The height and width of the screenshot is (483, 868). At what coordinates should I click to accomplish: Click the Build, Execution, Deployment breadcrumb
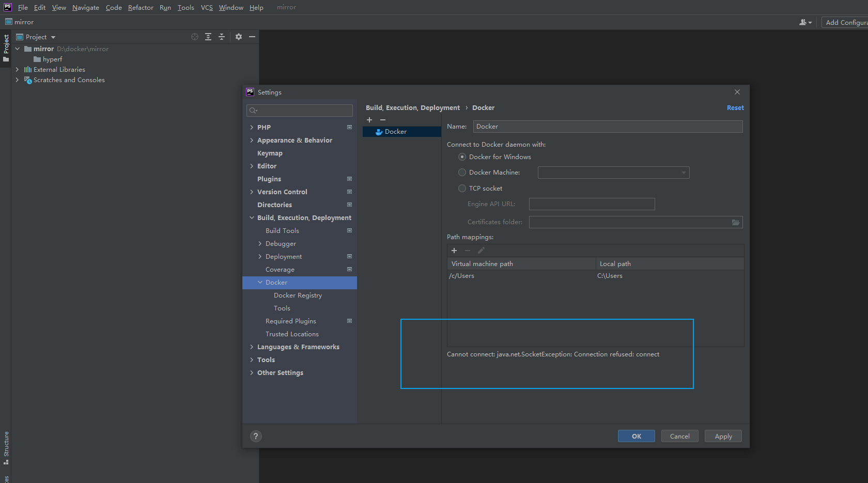413,107
